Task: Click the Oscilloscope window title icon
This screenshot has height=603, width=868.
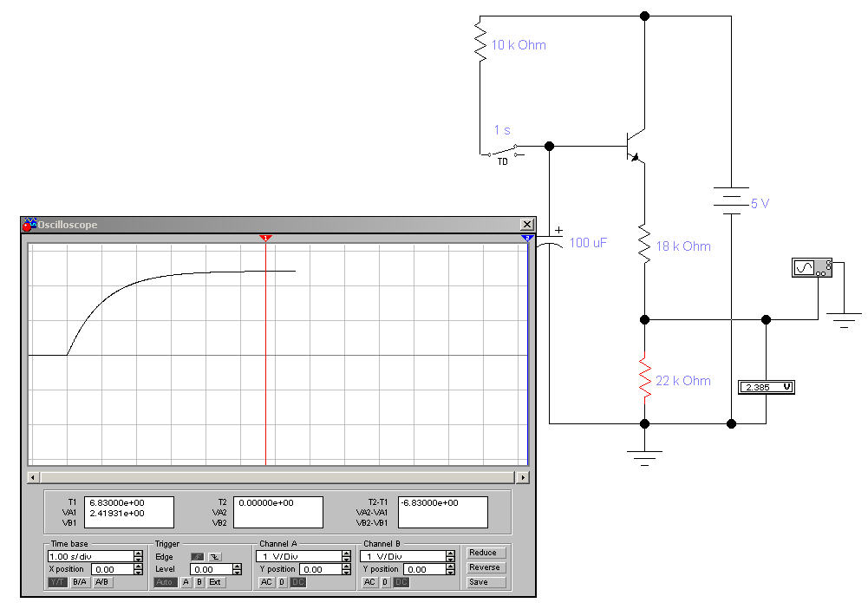Action: (x=29, y=224)
